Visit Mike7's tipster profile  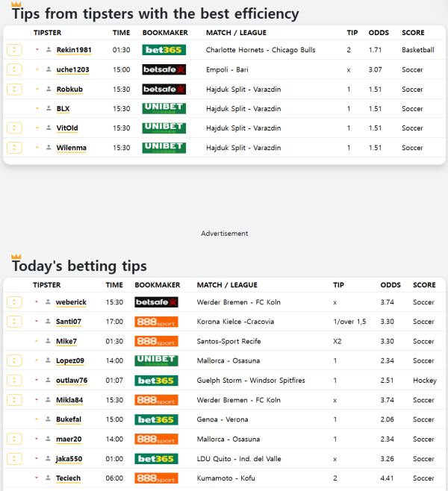tap(66, 341)
